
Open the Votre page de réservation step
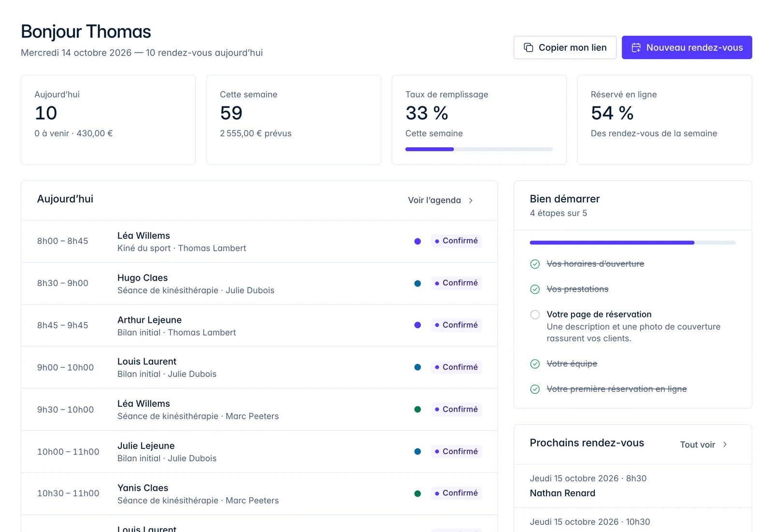tap(599, 314)
